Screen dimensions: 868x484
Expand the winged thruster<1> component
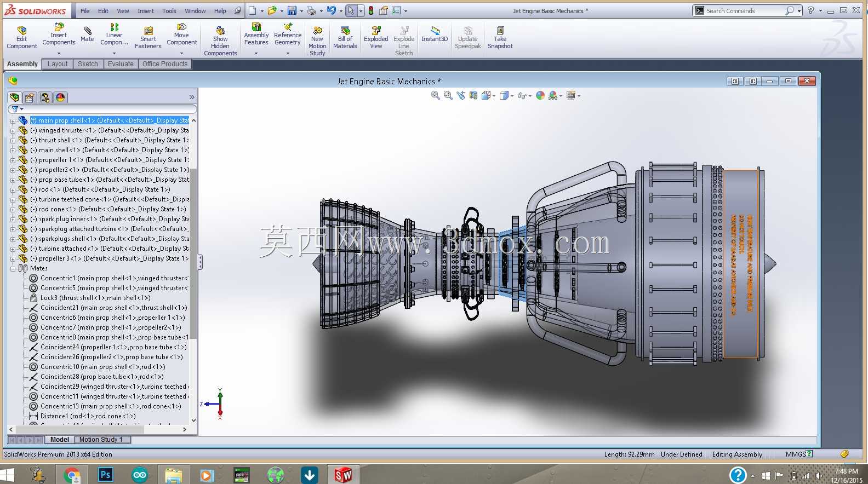pyautogui.click(x=13, y=130)
